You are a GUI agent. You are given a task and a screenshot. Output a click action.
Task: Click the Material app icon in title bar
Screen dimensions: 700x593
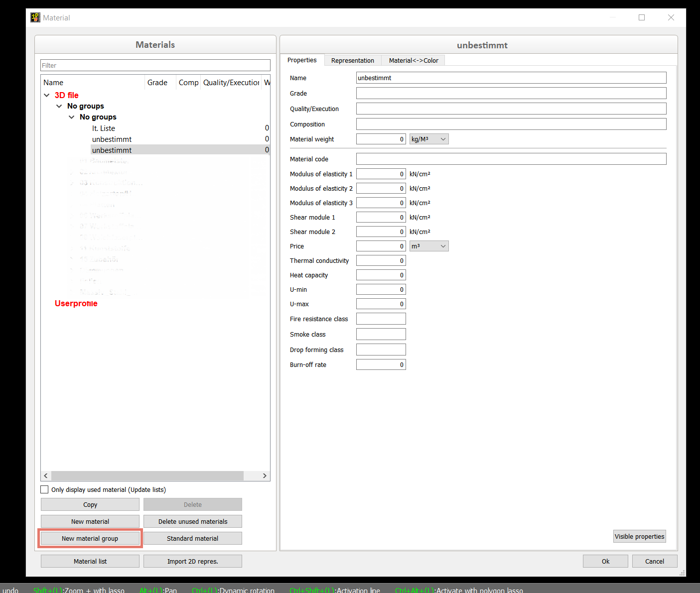tap(35, 17)
